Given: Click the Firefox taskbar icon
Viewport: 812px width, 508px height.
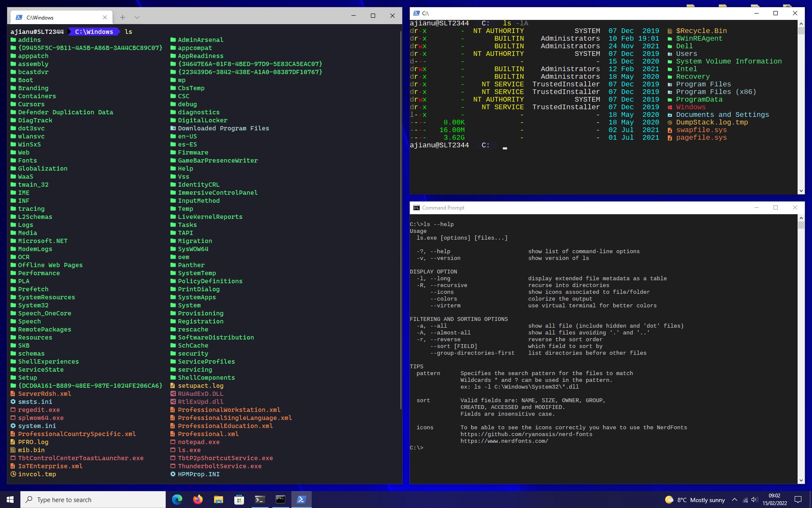Looking at the screenshot, I should click(198, 499).
